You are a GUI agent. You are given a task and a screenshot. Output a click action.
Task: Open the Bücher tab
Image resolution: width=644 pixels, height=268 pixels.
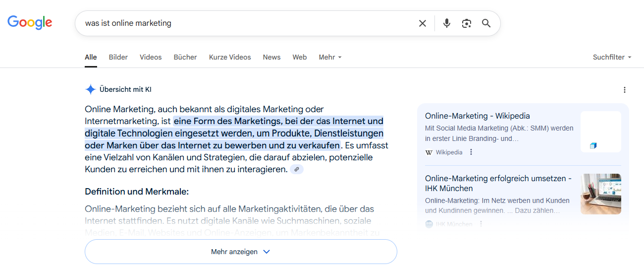point(185,57)
